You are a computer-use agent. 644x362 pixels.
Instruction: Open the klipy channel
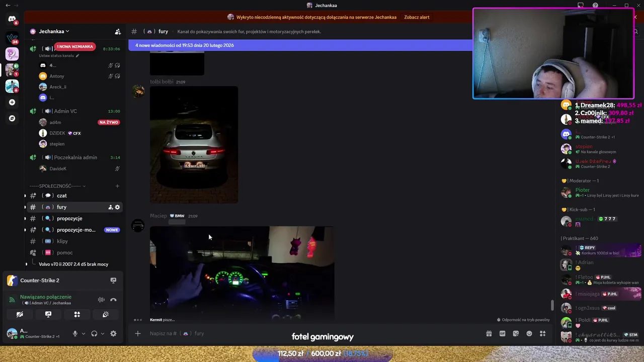point(74,241)
